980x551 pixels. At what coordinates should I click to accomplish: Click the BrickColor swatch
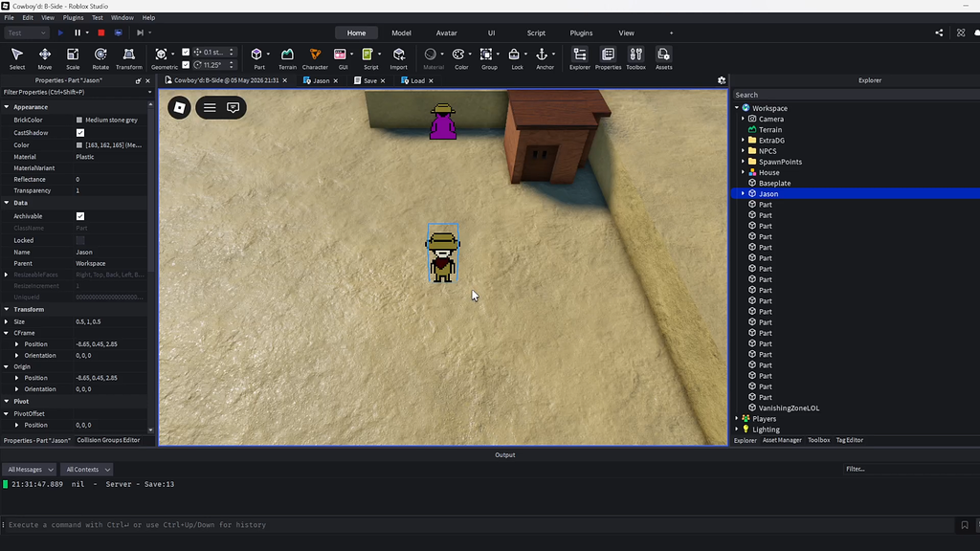click(79, 120)
